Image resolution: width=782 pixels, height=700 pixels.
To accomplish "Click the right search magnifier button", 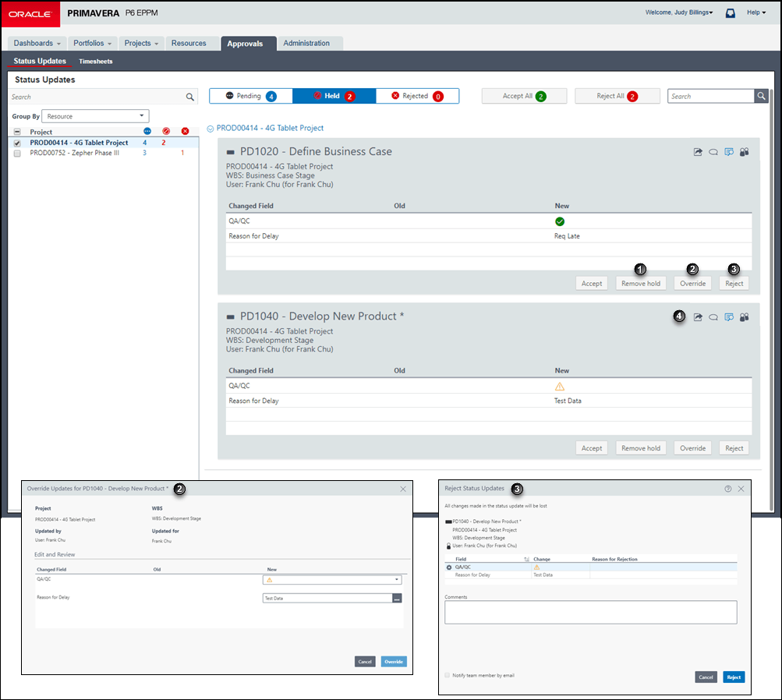I will [761, 96].
